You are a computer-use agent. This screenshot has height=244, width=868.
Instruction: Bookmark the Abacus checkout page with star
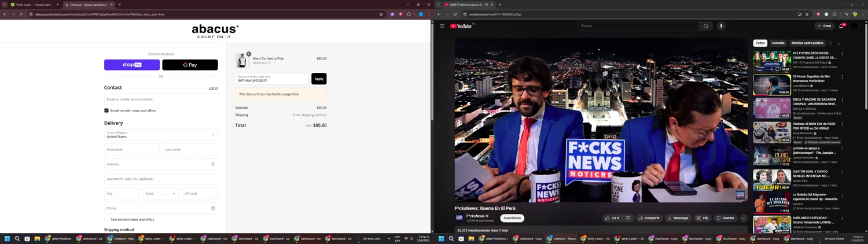tap(381, 14)
